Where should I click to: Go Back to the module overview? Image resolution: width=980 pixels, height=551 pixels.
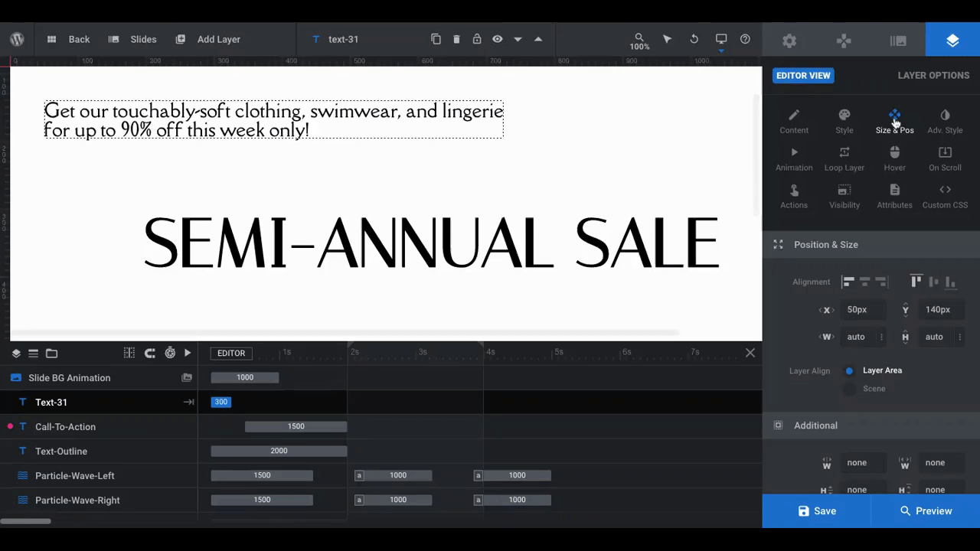point(69,39)
